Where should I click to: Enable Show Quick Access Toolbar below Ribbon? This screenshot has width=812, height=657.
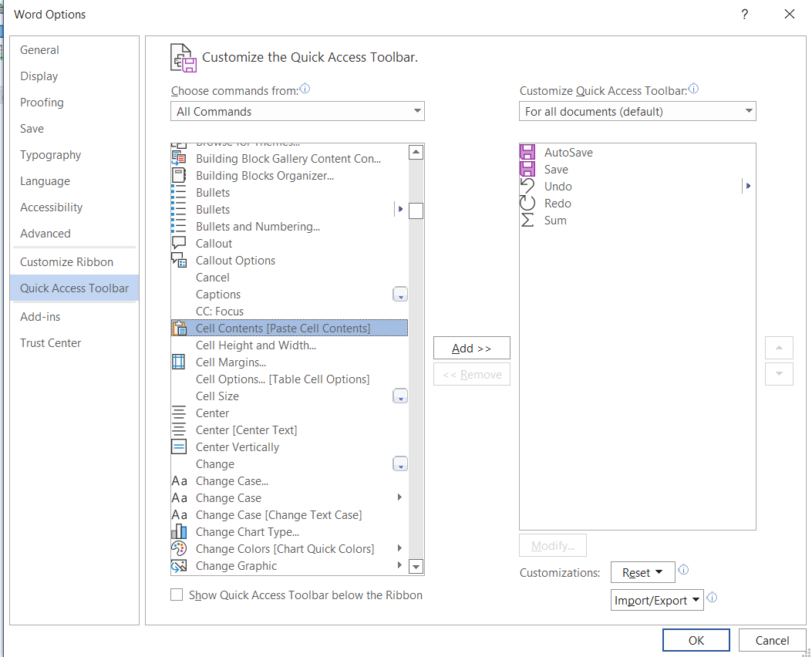pyautogui.click(x=177, y=595)
